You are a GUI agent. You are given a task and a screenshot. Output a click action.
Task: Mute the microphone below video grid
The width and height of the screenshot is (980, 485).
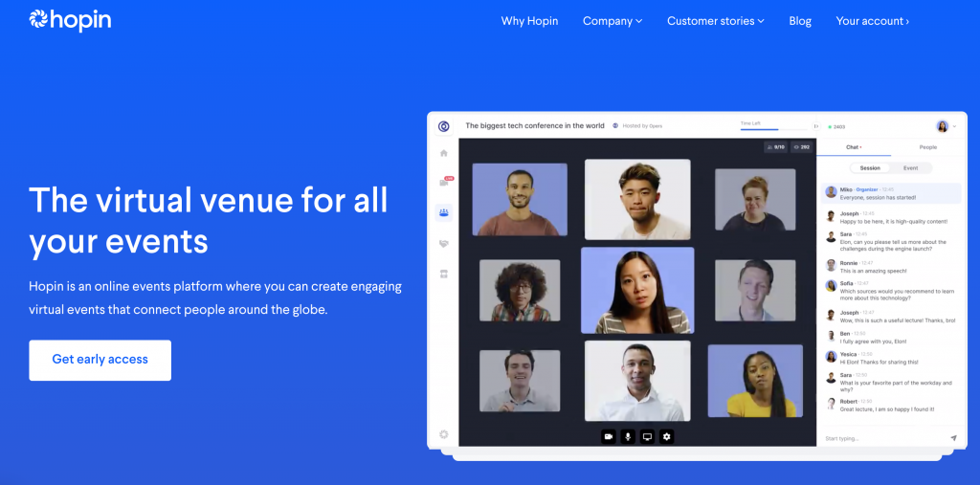click(x=628, y=436)
